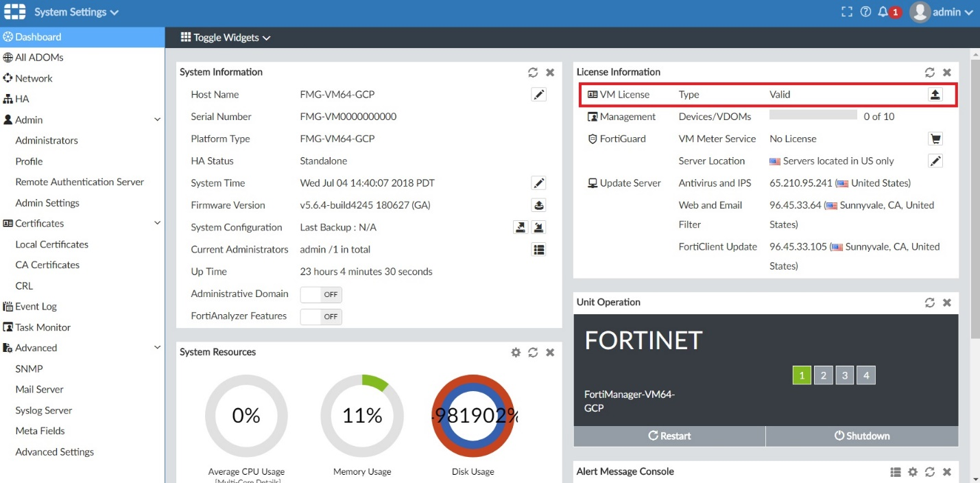The height and width of the screenshot is (483, 980).
Task: Click the restore System Configuration icon
Action: [x=539, y=226]
